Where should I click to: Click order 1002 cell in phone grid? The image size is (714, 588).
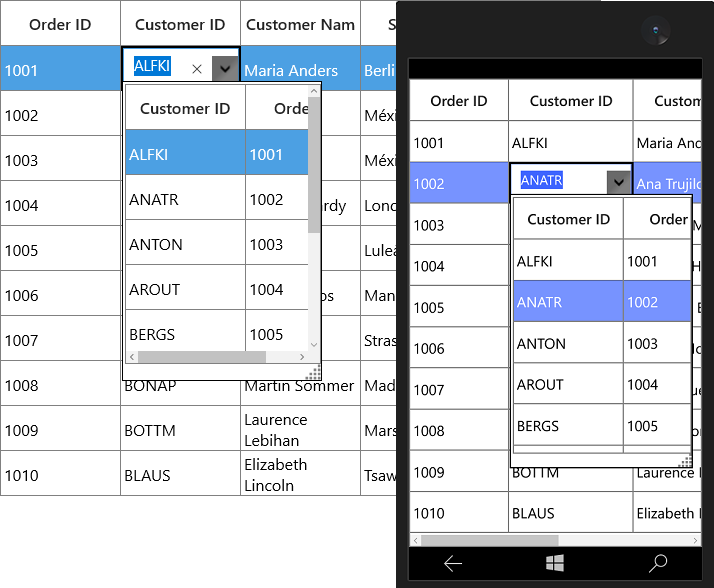tap(459, 183)
